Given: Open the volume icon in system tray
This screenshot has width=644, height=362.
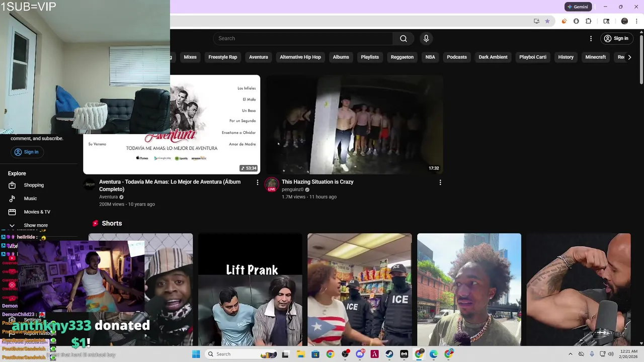Looking at the screenshot, I should 611,354.
